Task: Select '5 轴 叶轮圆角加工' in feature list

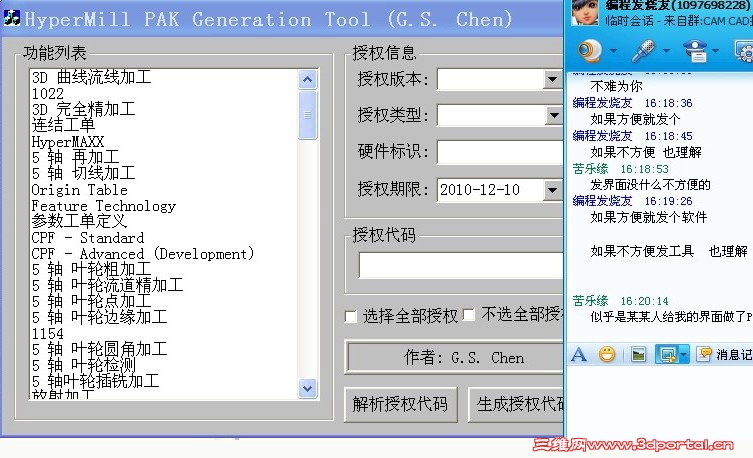Action: click(99, 350)
